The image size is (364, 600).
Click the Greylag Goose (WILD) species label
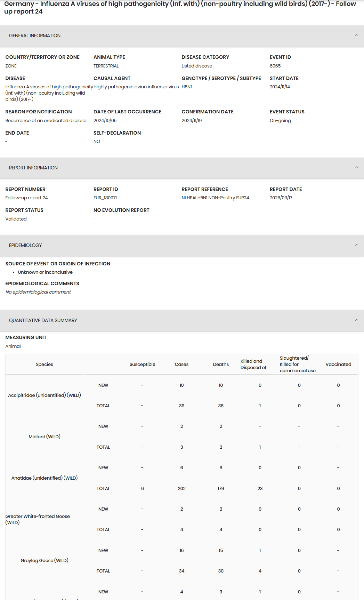45,560
